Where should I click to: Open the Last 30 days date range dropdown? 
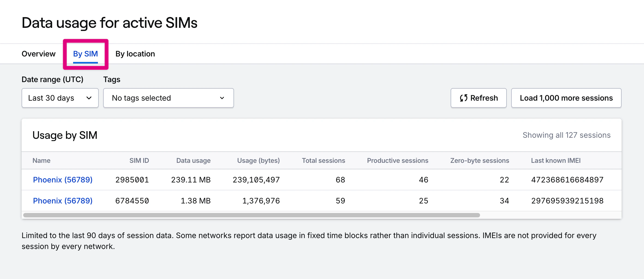tap(60, 98)
